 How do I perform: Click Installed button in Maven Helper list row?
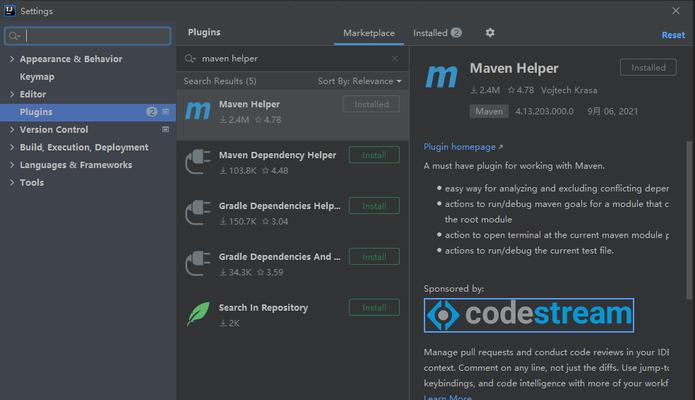pos(371,104)
